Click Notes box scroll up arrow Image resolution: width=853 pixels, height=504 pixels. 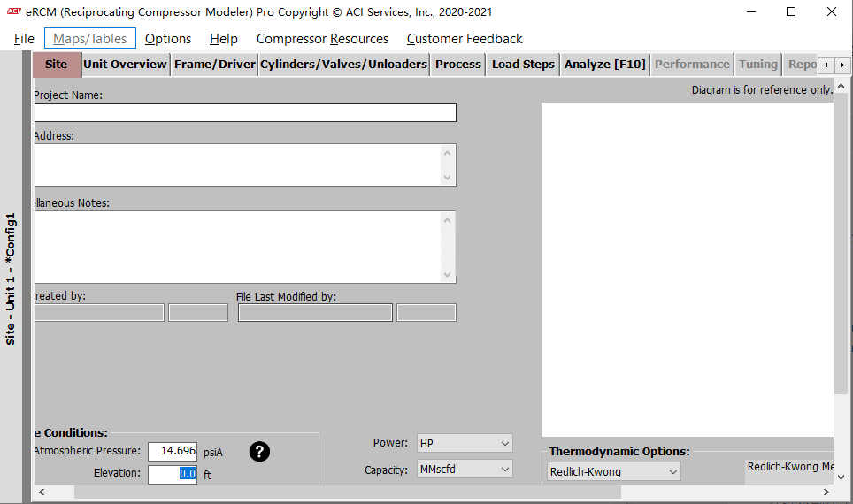coord(447,220)
